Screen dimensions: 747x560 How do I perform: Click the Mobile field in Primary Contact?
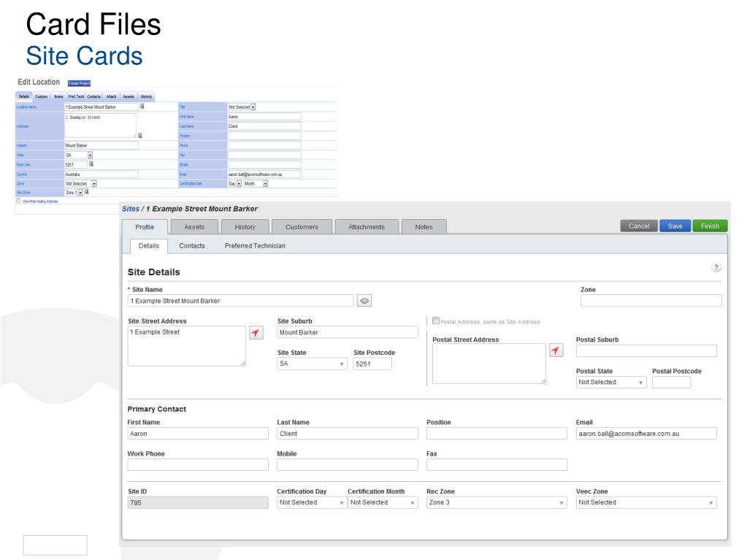(x=348, y=465)
